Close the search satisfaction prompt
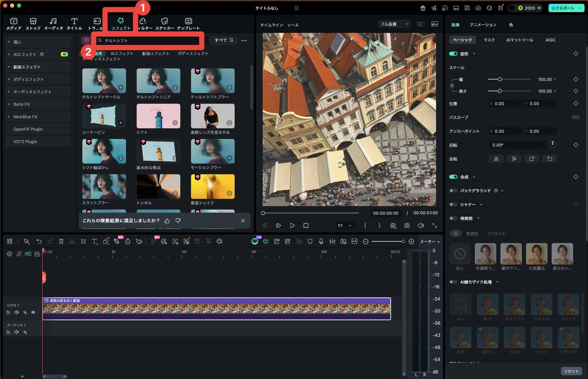 243,221
